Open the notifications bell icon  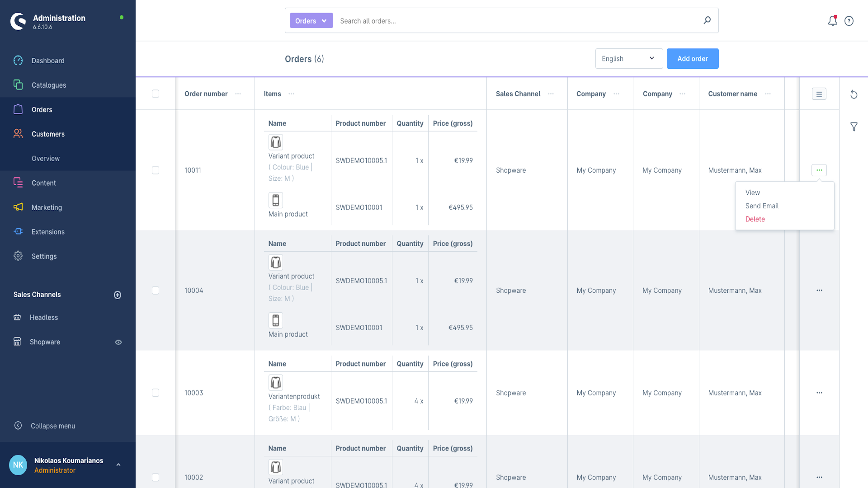(832, 21)
